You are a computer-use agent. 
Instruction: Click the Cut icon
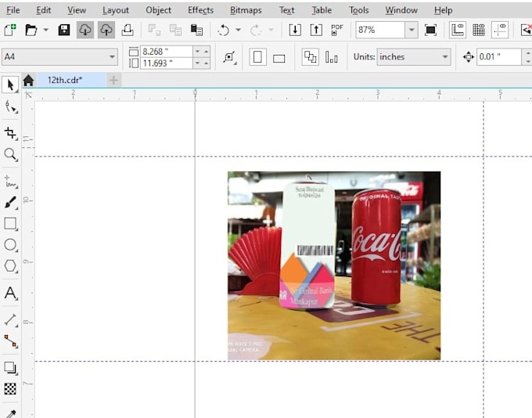pos(154,30)
